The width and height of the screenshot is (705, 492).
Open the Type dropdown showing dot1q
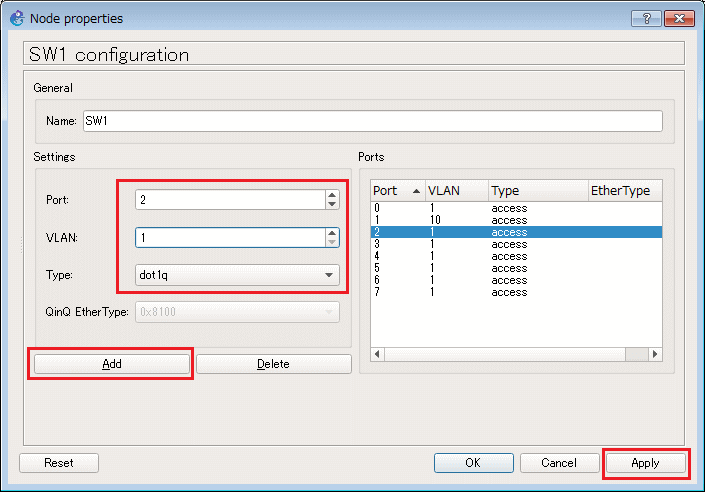pos(237,275)
